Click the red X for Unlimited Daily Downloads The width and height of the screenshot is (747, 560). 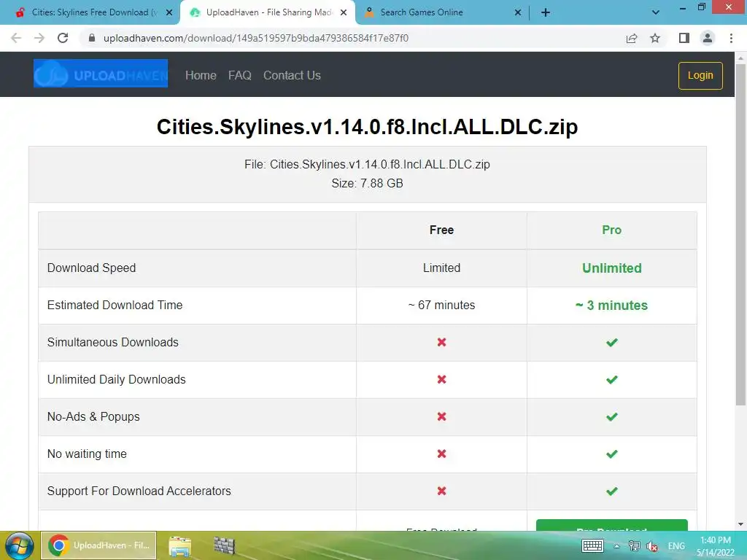click(441, 379)
